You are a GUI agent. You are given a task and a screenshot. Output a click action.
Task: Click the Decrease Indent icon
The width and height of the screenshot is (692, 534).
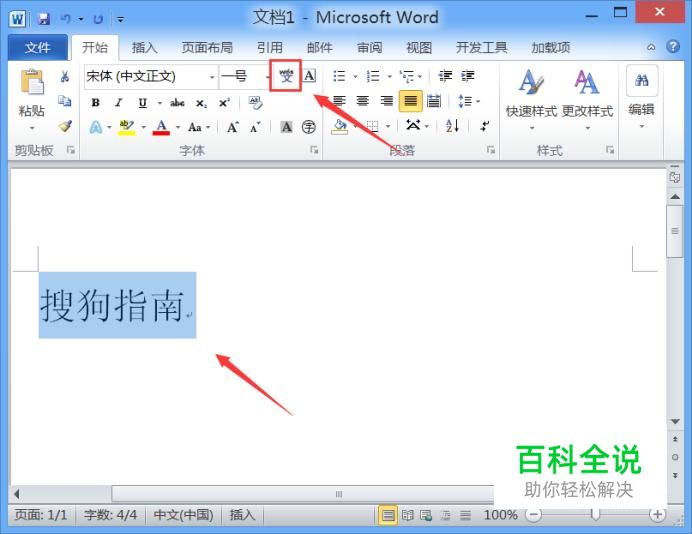[445, 76]
